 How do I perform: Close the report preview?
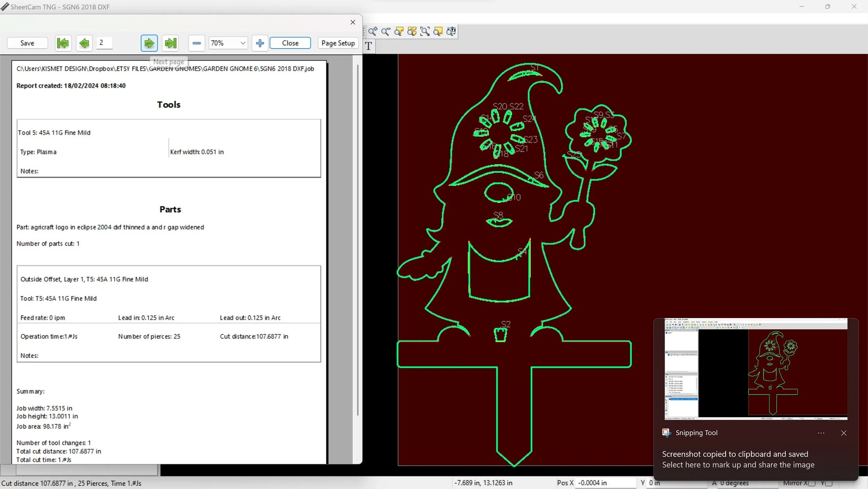(x=290, y=43)
